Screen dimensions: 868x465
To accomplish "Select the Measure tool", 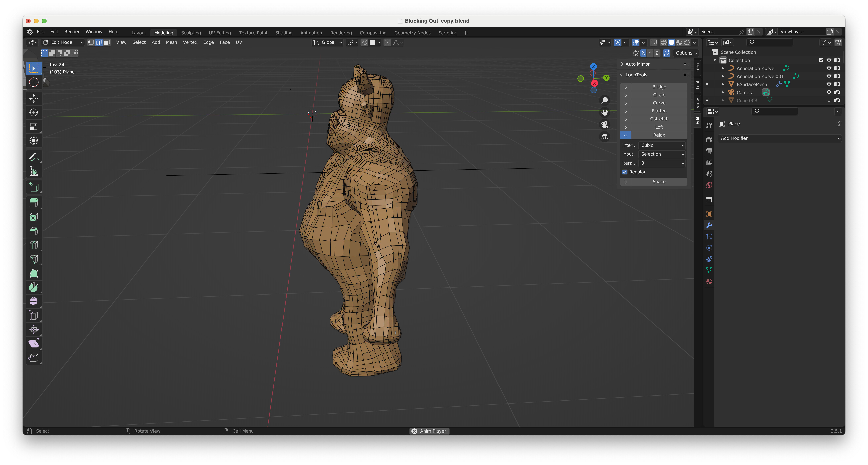I will (34, 171).
